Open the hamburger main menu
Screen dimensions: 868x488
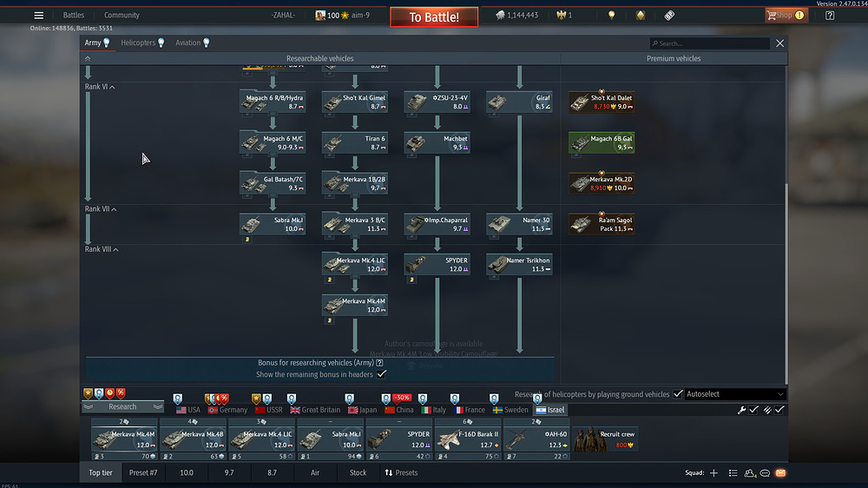tap(39, 15)
